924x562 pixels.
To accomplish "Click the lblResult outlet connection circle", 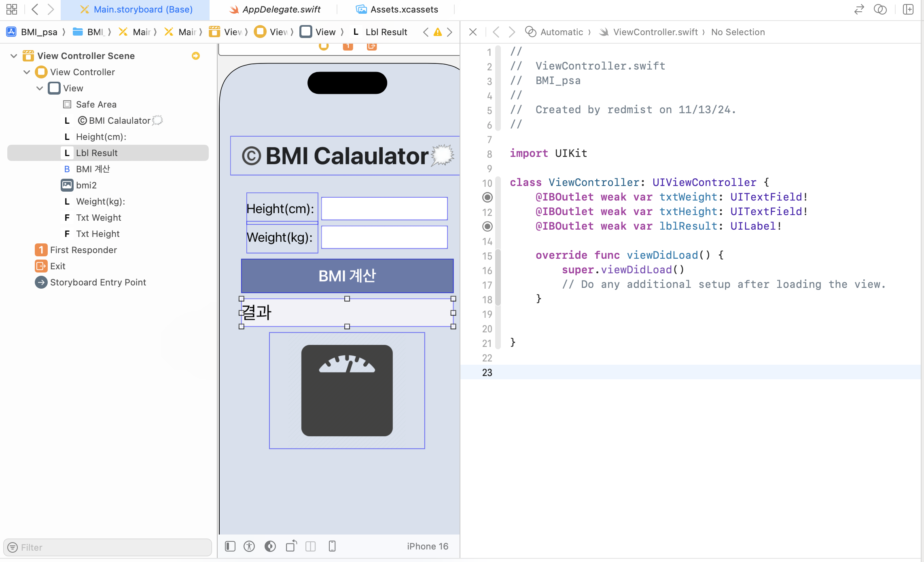I will 487,226.
